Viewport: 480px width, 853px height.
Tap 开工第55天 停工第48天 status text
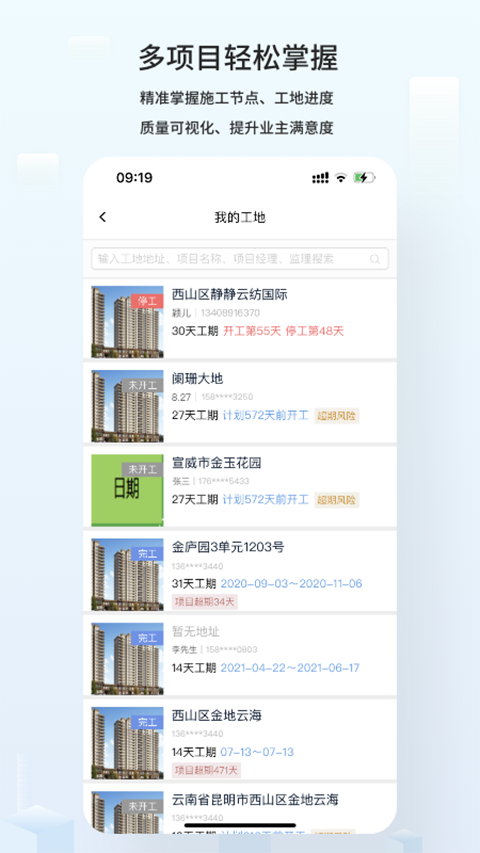pyautogui.click(x=284, y=331)
